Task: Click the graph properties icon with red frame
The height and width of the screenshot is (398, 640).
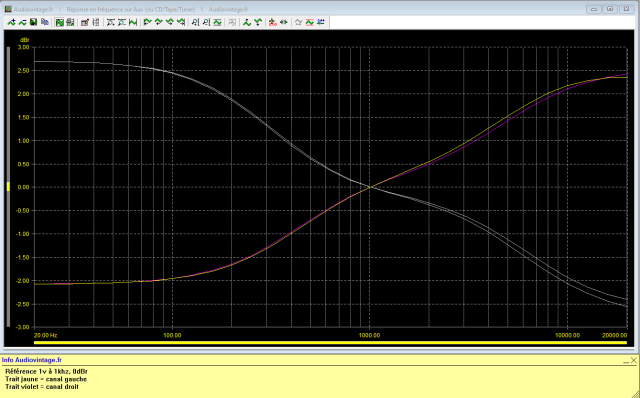Action: 85,22
